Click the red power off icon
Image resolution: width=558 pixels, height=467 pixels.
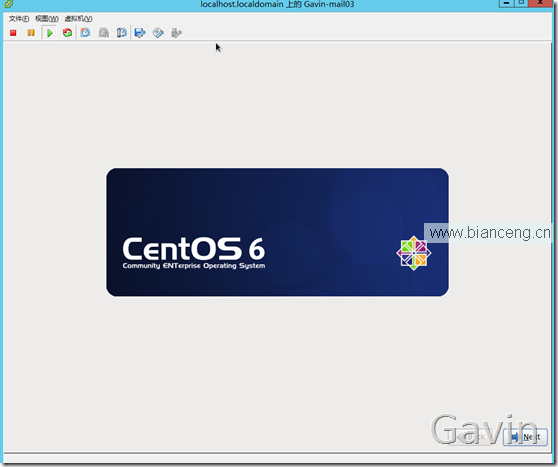tap(13, 33)
